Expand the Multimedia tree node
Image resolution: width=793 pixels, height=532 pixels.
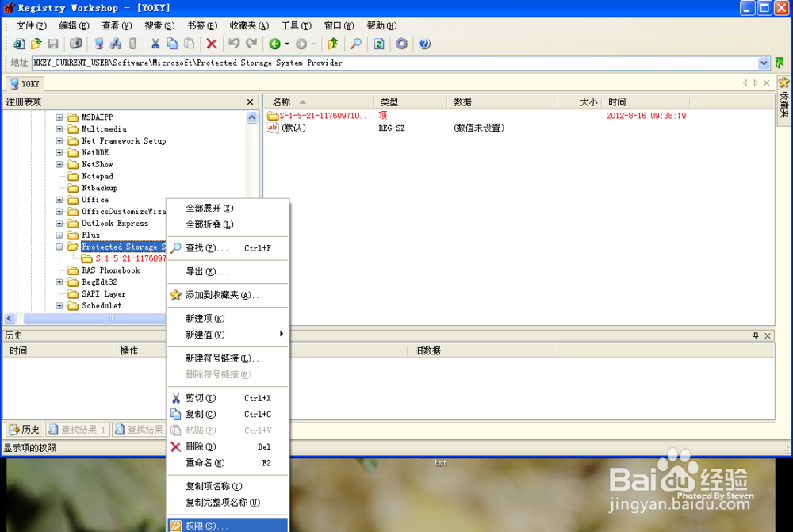point(59,129)
